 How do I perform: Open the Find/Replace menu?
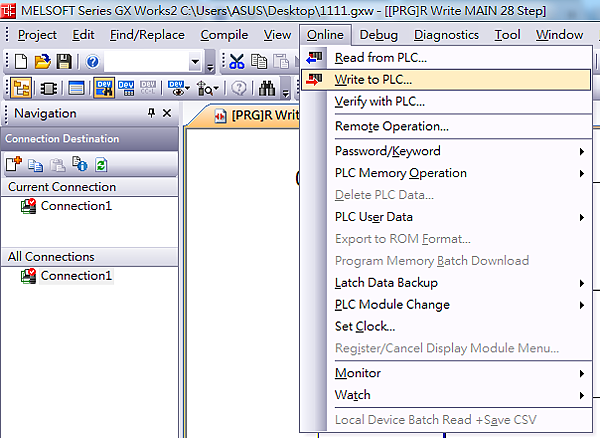point(147,35)
